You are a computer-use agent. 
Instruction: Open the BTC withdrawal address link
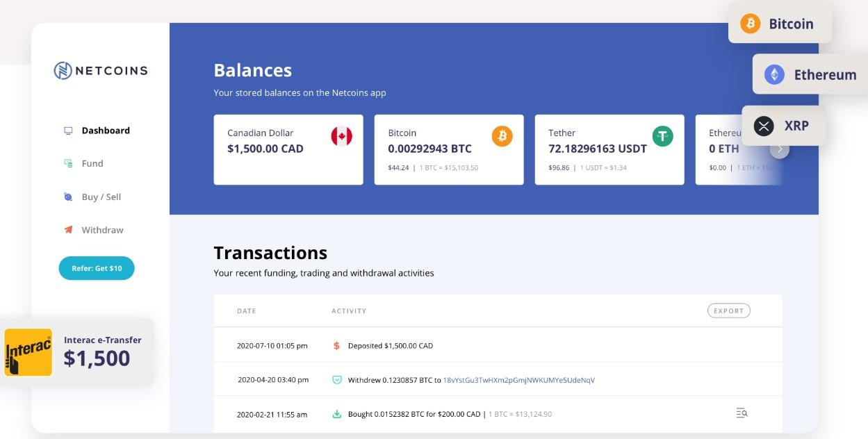518,380
